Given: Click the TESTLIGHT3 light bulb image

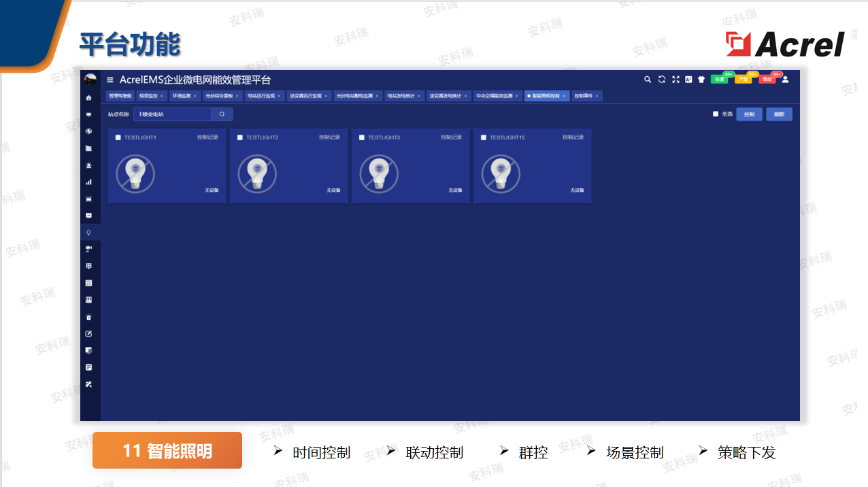Looking at the screenshot, I should click(x=379, y=173).
